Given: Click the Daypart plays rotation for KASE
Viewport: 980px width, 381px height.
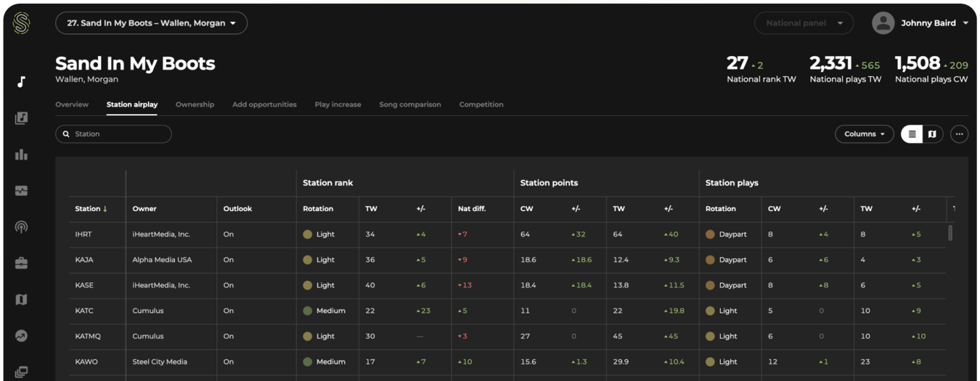Looking at the screenshot, I should (x=726, y=285).
